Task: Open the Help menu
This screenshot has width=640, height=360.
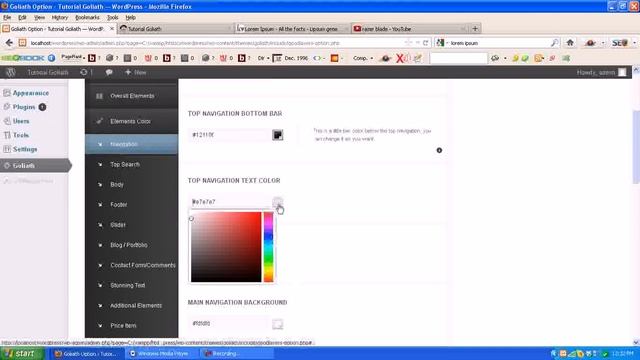Action: click(x=130, y=18)
